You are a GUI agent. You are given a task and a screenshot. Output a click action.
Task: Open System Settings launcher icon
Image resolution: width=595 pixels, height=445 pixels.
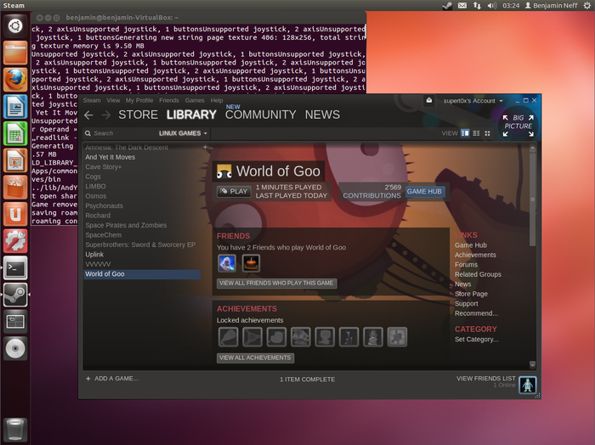click(15, 241)
